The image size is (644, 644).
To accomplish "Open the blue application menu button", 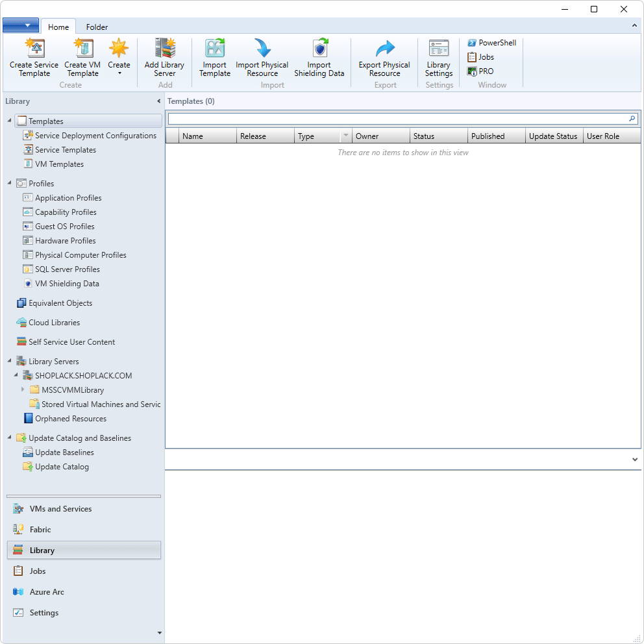I will point(21,25).
